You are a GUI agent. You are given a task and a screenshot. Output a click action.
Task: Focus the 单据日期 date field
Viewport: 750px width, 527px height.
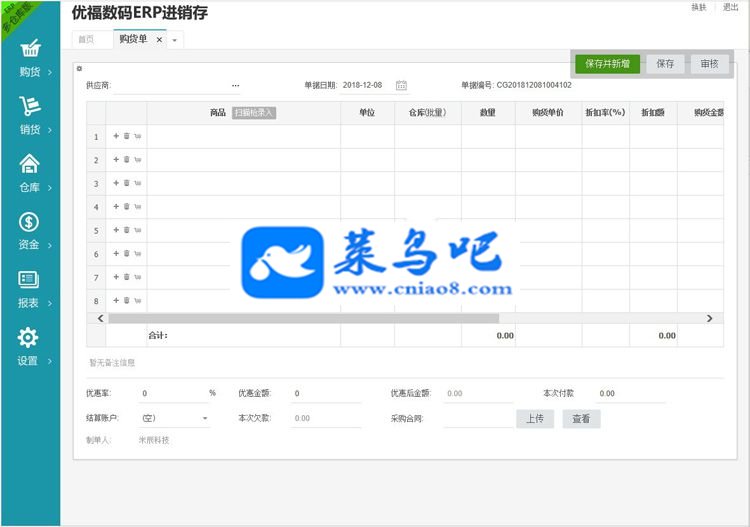click(x=366, y=85)
